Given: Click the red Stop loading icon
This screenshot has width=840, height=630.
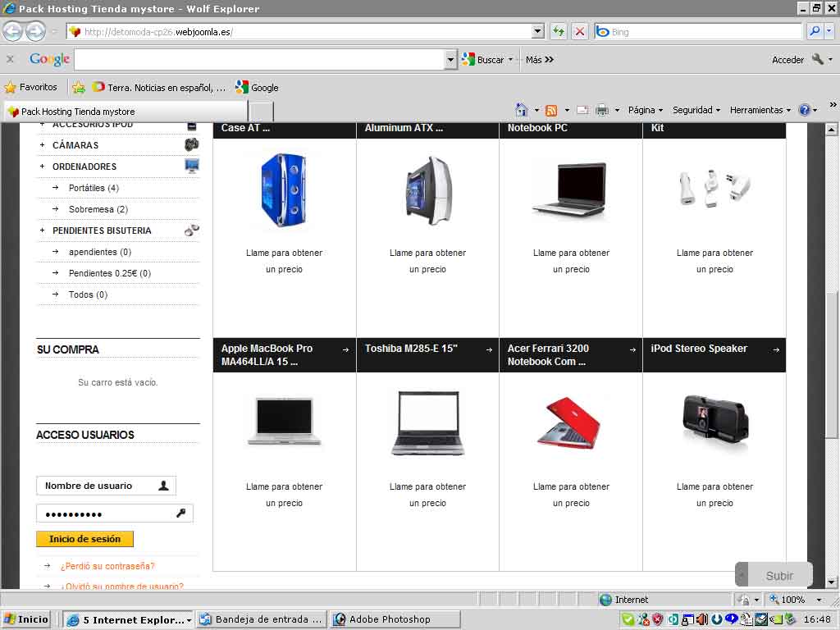Looking at the screenshot, I should click(x=580, y=32).
